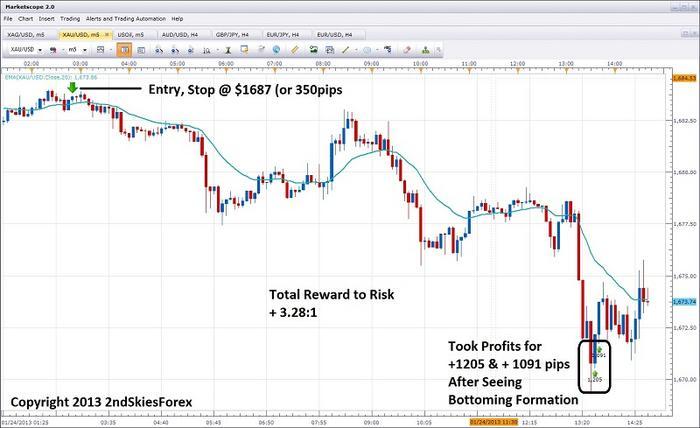Click the yellow sticky note icon

(x=244, y=50)
